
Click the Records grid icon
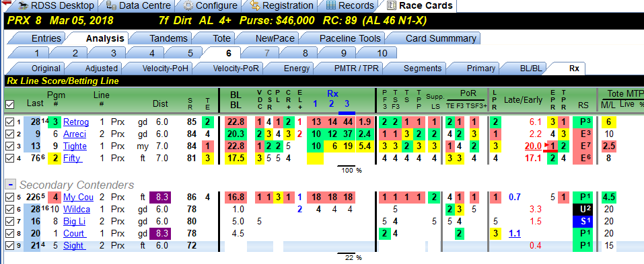[332, 5]
